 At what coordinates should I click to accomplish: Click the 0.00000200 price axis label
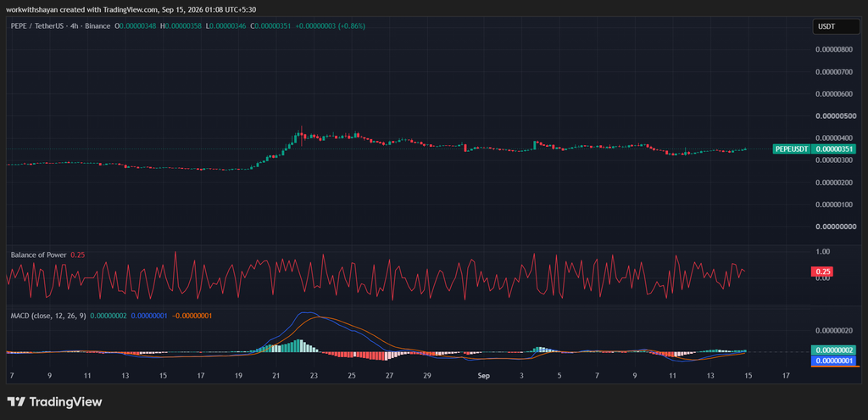pyautogui.click(x=834, y=182)
